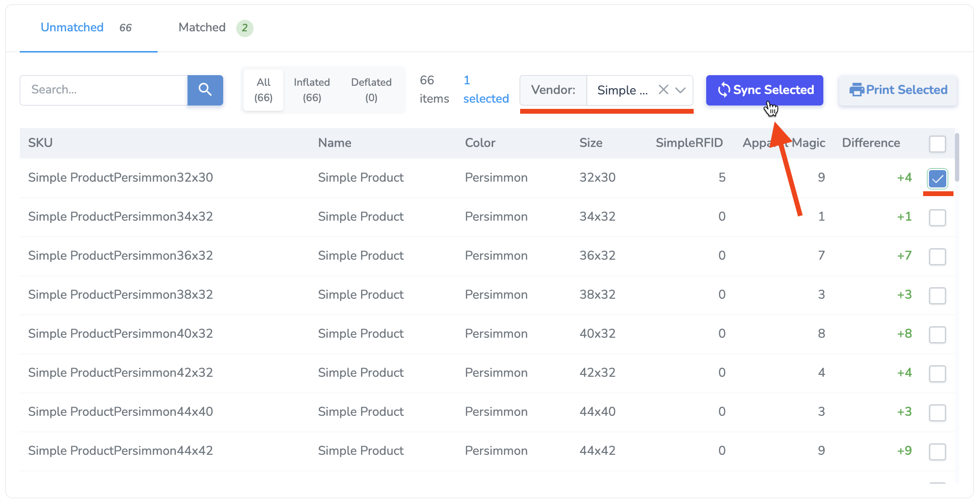This screenshot has width=980, height=503.
Task: Click into the Search input field
Action: (x=104, y=90)
